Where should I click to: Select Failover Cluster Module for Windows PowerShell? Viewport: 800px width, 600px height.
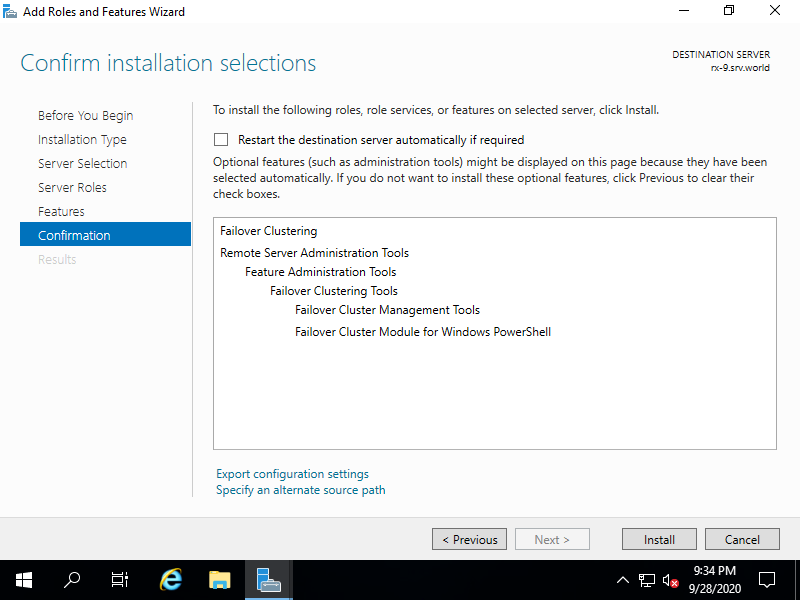423,332
